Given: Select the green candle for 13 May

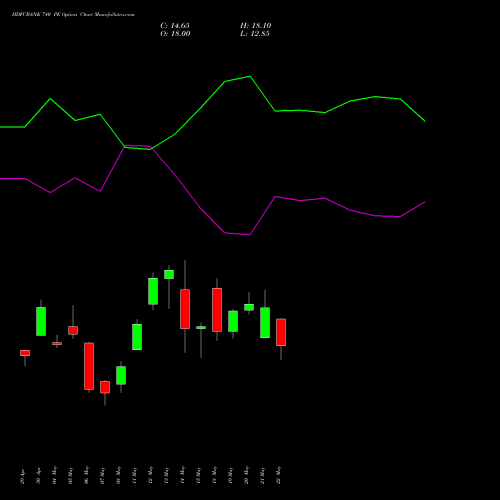Looking at the screenshot, I should (x=169, y=274).
